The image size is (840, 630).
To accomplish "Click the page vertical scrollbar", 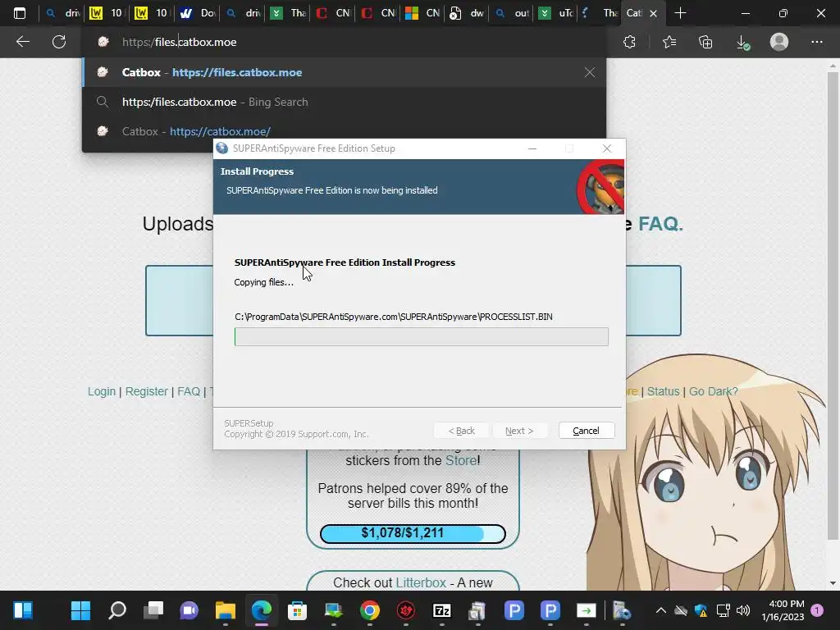I will point(833,306).
